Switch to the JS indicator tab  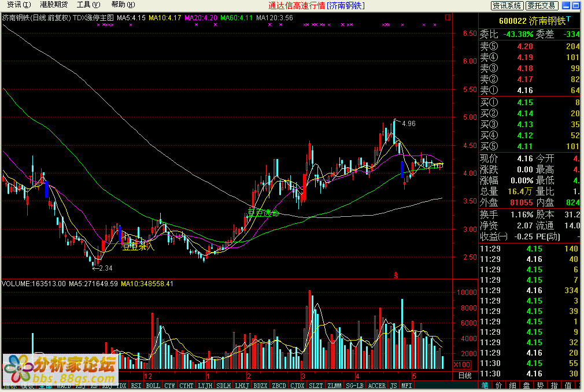pos(393,386)
